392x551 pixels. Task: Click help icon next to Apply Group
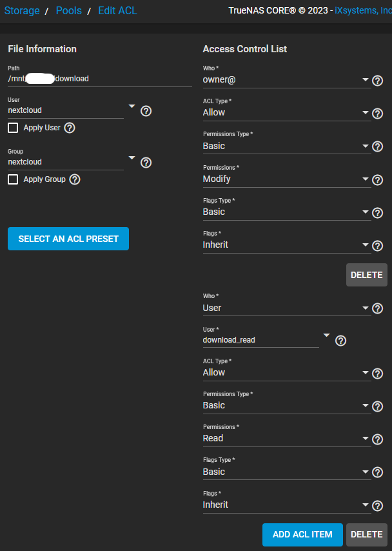[x=75, y=179]
